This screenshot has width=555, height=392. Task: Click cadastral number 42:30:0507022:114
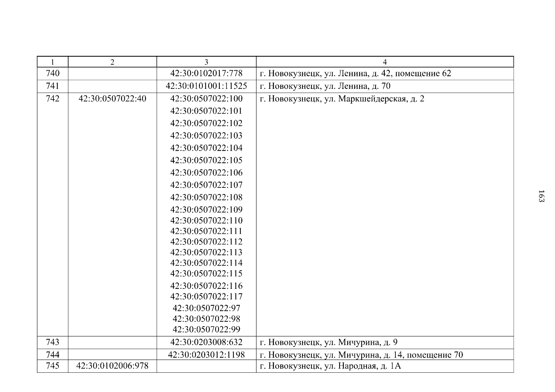(x=206, y=263)
